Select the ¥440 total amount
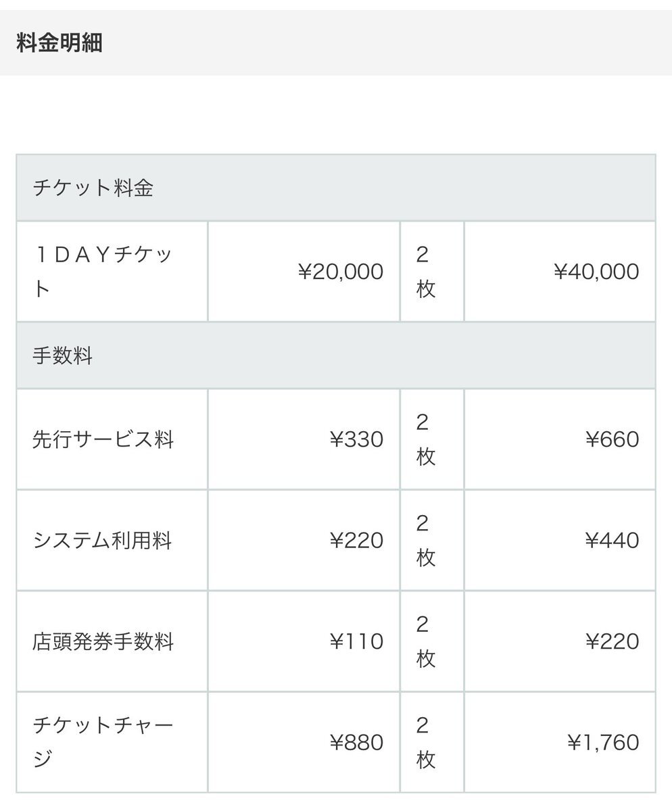672x811 pixels. [x=612, y=541]
